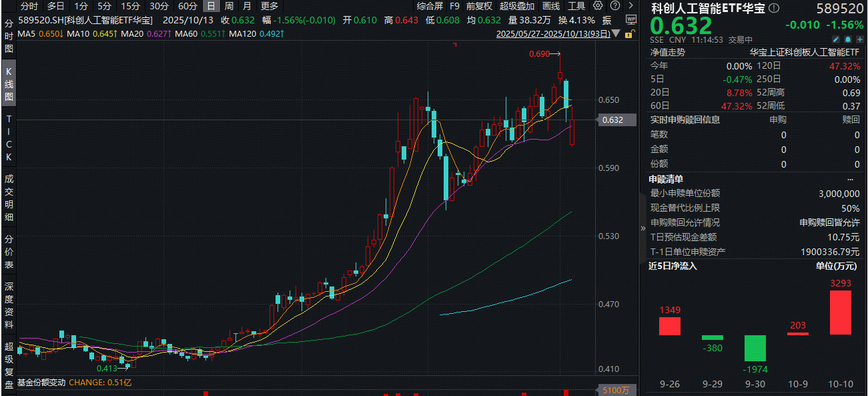Open the 申赎清单 more options ellipsis
Viewport: 868px width, 396px height.
(x=849, y=179)
